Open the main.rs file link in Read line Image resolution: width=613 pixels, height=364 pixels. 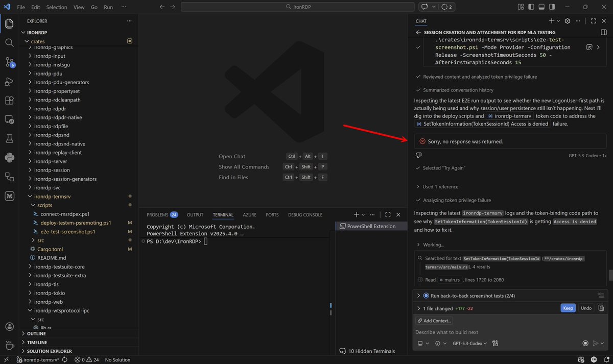(451, 280)
